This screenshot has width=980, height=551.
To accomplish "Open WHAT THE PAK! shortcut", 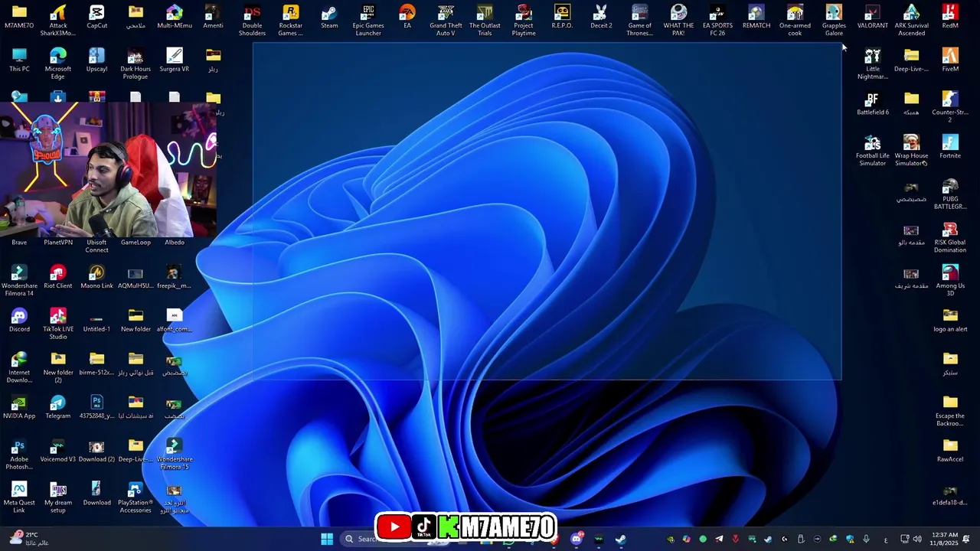I will pyautogui.click(x=678, y=20).
